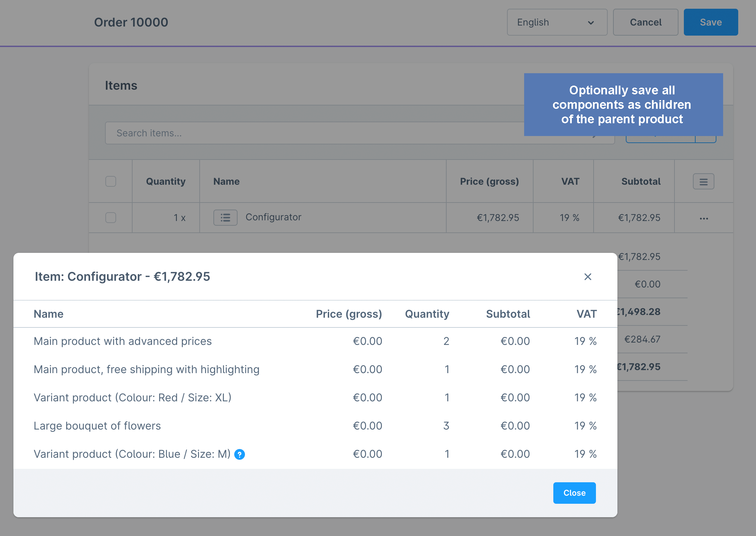Viewport: 756px width, 536px height.
Task: Click Name column header in order items table
Action: click(226, 182)
